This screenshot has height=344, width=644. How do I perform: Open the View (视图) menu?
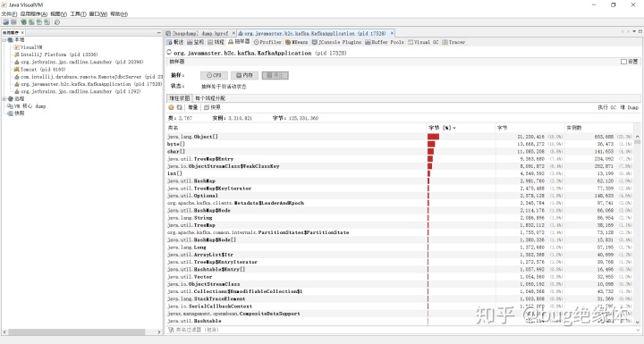58,14
